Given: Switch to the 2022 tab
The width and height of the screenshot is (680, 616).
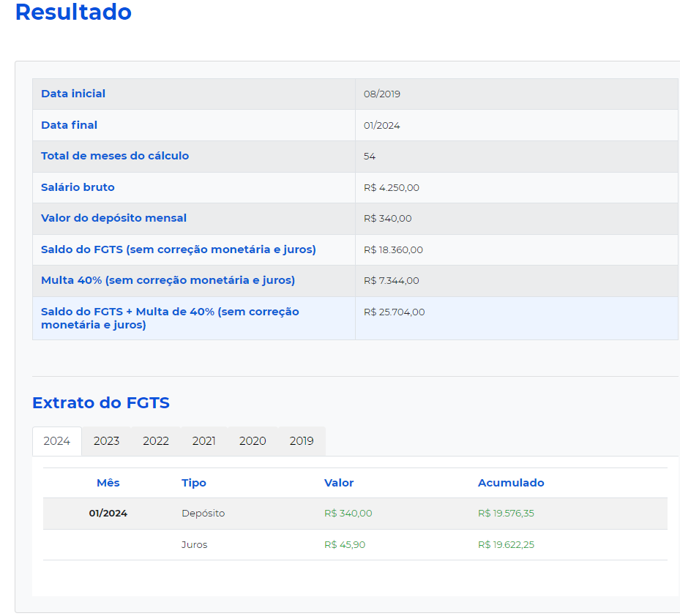Looking at the screenshot, I should pos(155,441).
